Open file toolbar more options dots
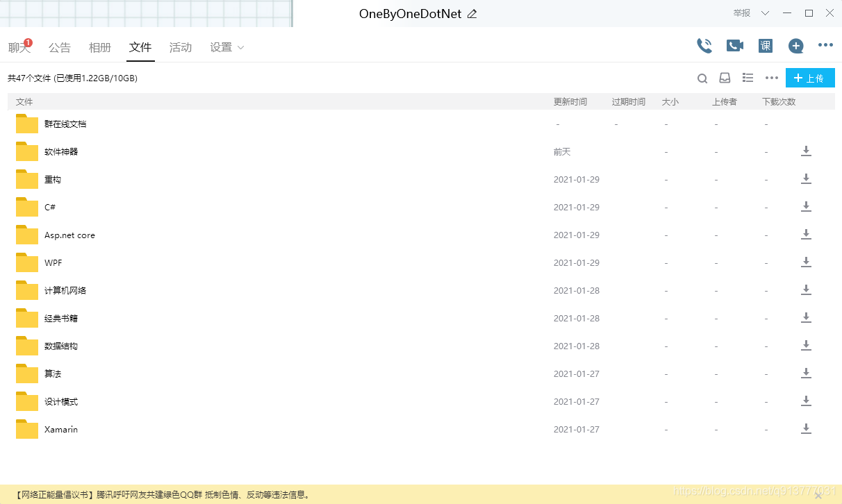The width and height of the screenshot is (842, 504). pos(772,78)
